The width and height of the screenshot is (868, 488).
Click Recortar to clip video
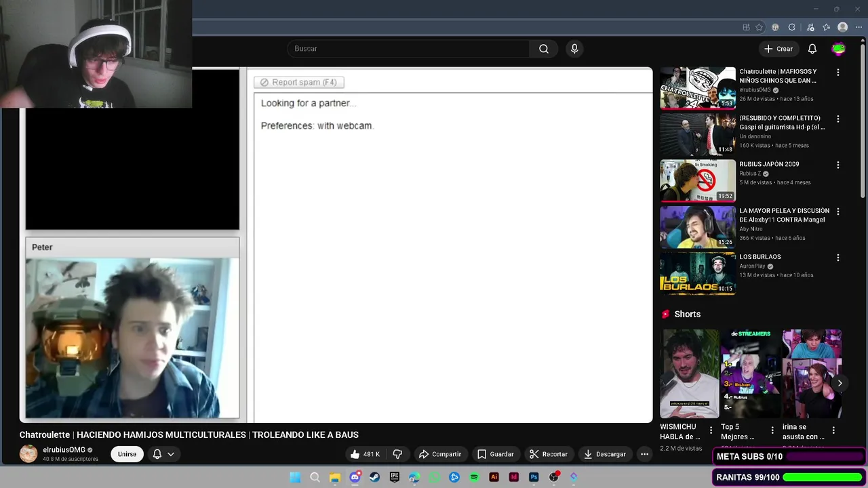coord(549,454)
